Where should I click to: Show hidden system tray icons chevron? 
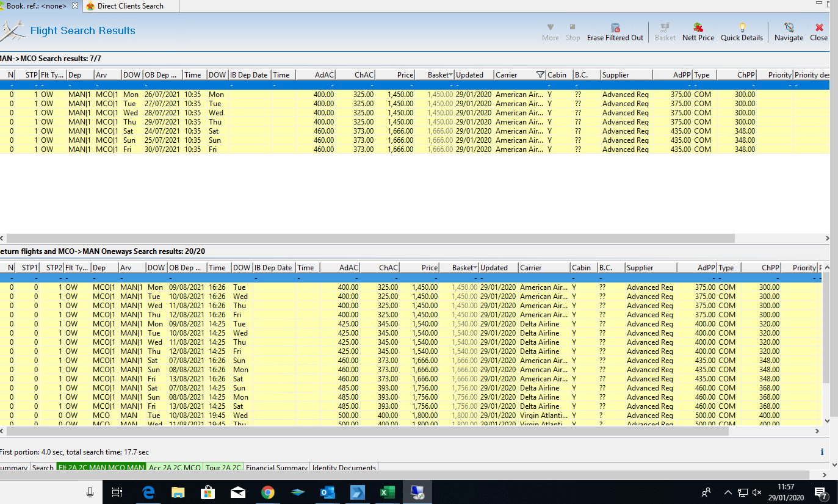tap(728, 492)
